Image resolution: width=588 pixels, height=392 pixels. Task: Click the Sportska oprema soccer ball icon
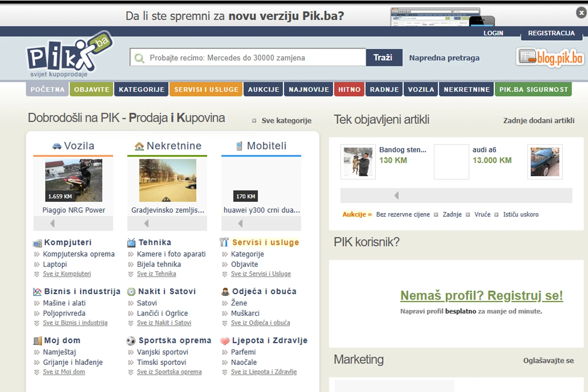coord(131,341)
